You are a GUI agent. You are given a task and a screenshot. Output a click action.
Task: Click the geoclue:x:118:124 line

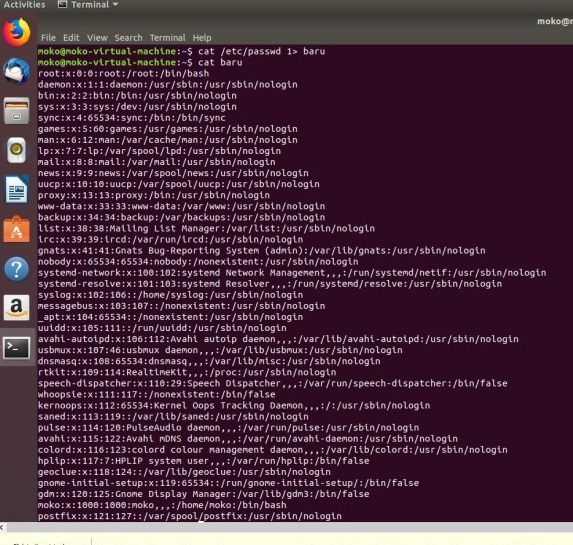(x=184, y=472)
